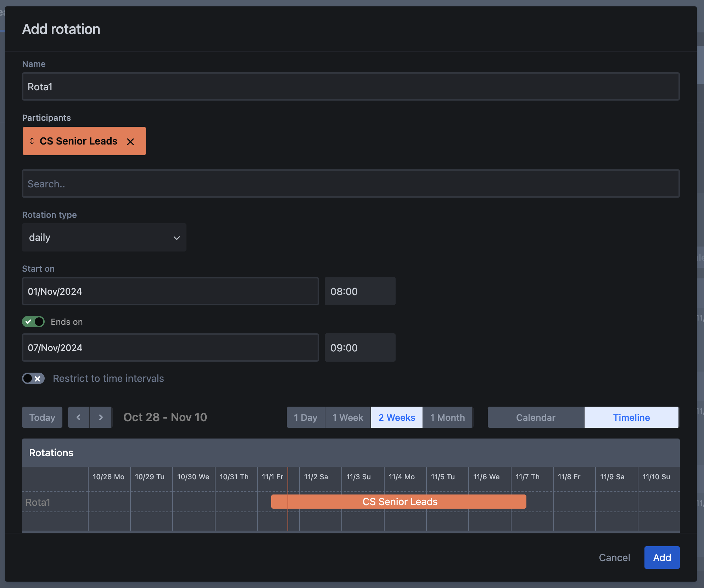
Task: Select the 1 Day view
Action: (306, 417)
